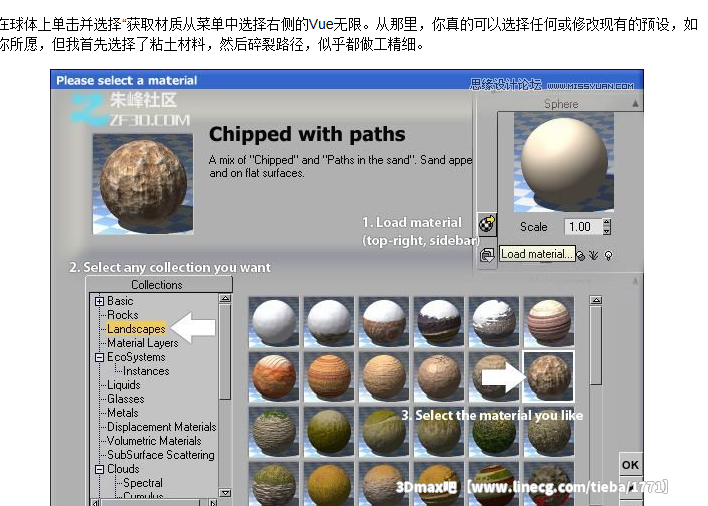Open the SubSurface Scattering collection
Image resolution: width=708 pixels, height=506 pixels.
(161, 455)
